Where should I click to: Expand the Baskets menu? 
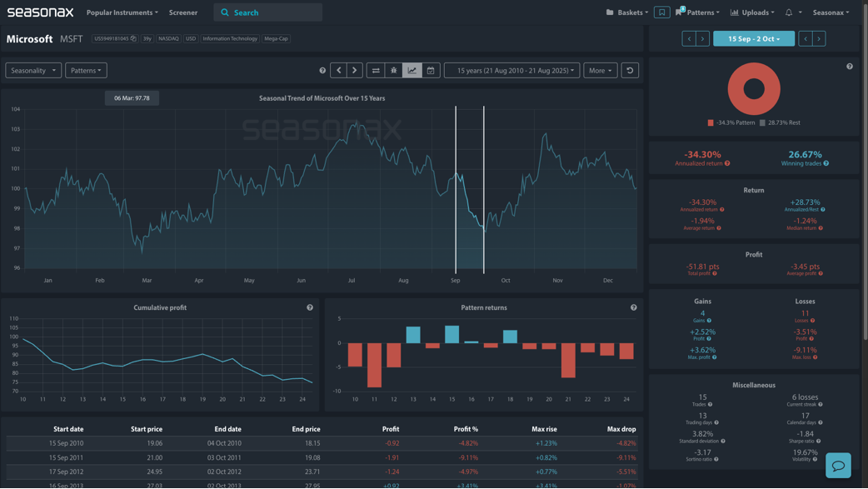pos(626,12)
